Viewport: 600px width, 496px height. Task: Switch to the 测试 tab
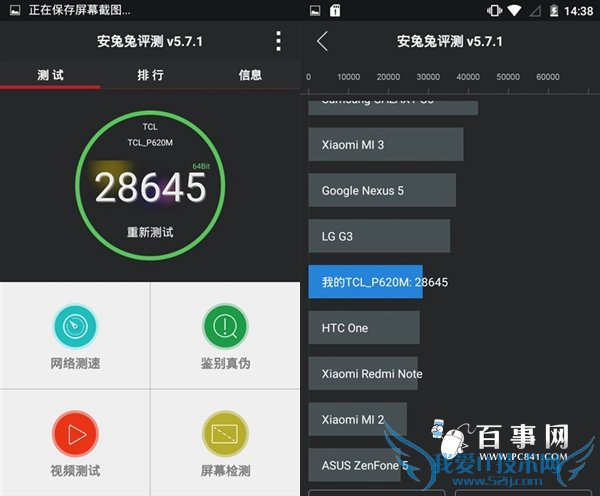click(x=50, y=75)
